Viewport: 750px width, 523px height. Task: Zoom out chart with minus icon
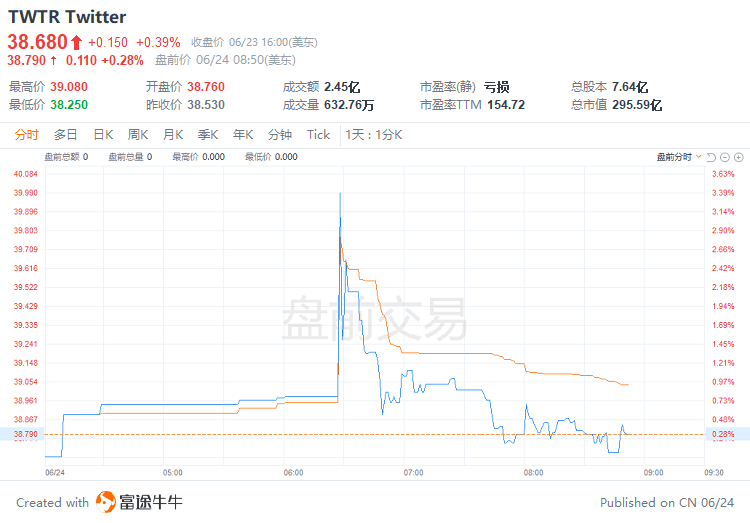(x=725, y=157)
